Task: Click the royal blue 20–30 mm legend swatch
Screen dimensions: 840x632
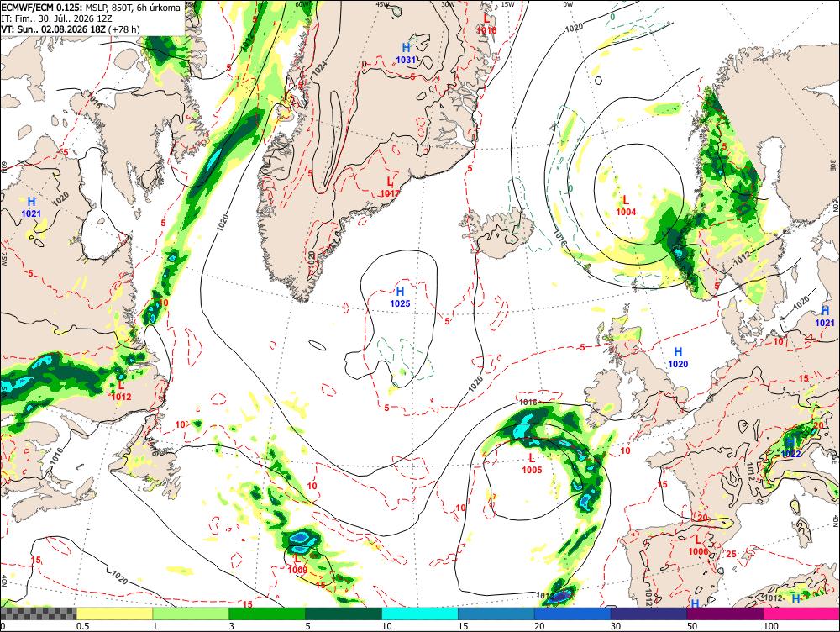Action: (573, 614)
